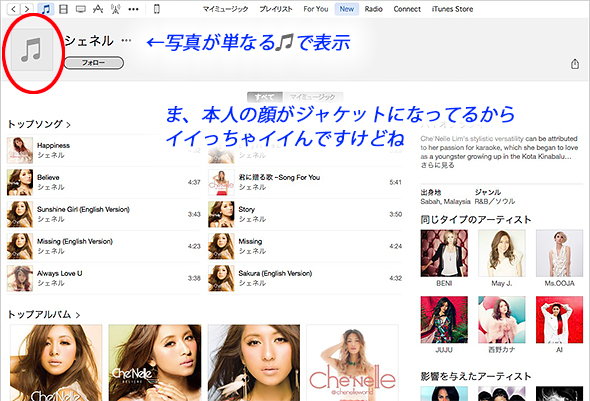Follow the artist with フォロー button
Viewport: 590px width, 401px height.
point(94,63)
